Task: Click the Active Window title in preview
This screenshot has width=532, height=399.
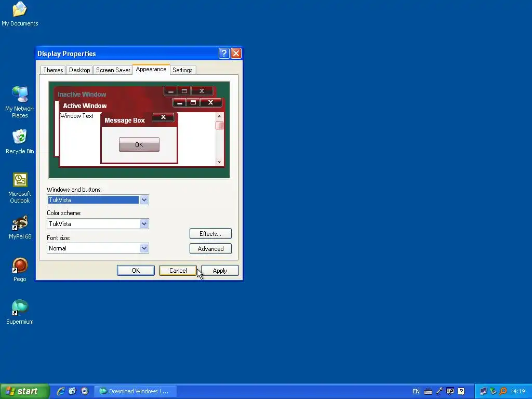Action: [85, 106]
